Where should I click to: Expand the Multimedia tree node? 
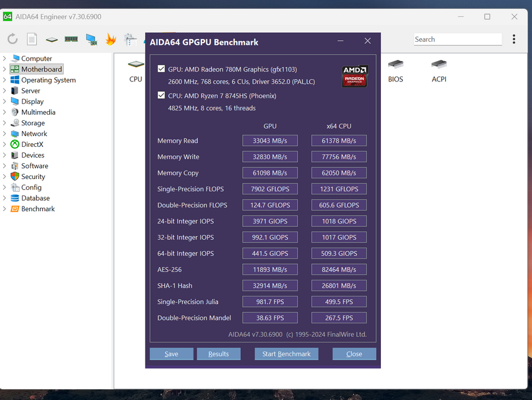pos(4,112)
